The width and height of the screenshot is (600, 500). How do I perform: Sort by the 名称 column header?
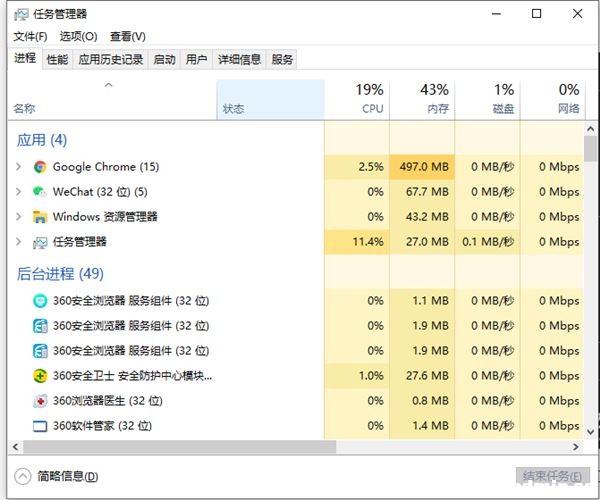pos(112,100)
